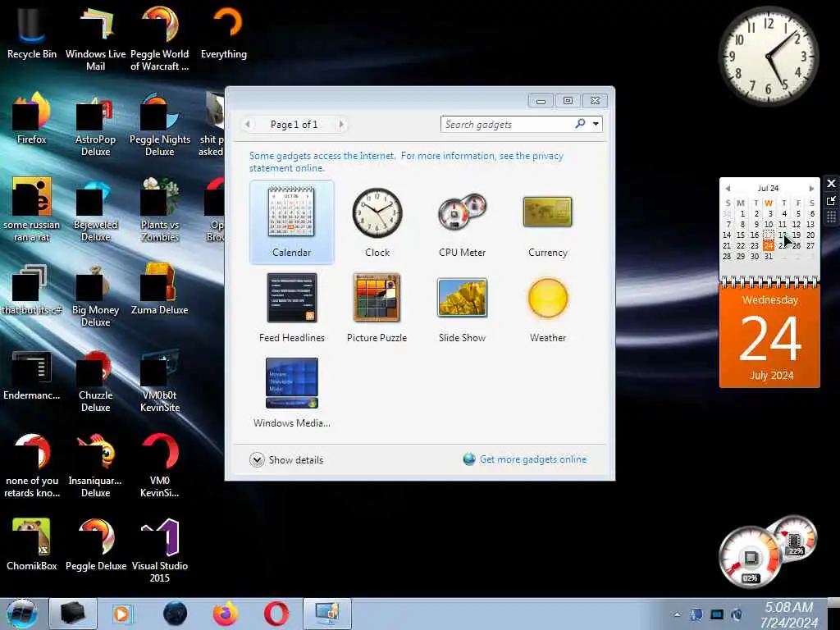This screenshot has width=840, height=630.
Task: Open Opera from the taskbar
Action: (276, 614)
